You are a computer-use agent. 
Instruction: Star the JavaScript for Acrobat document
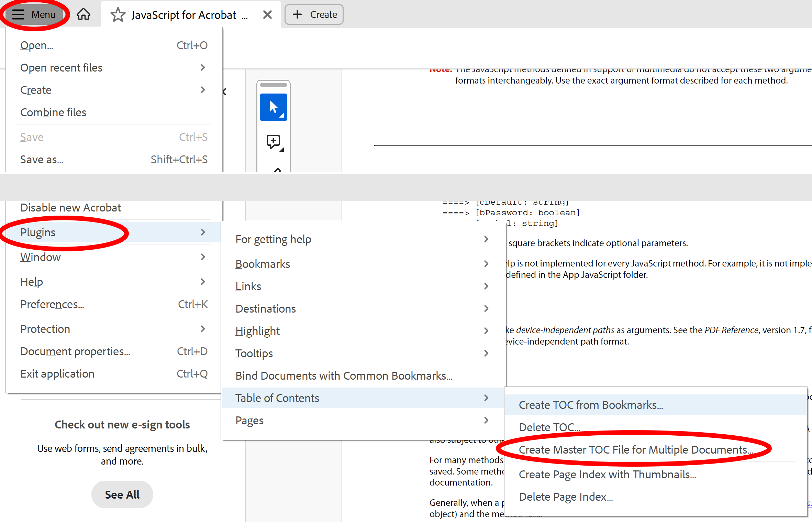(x=118, y=15)
